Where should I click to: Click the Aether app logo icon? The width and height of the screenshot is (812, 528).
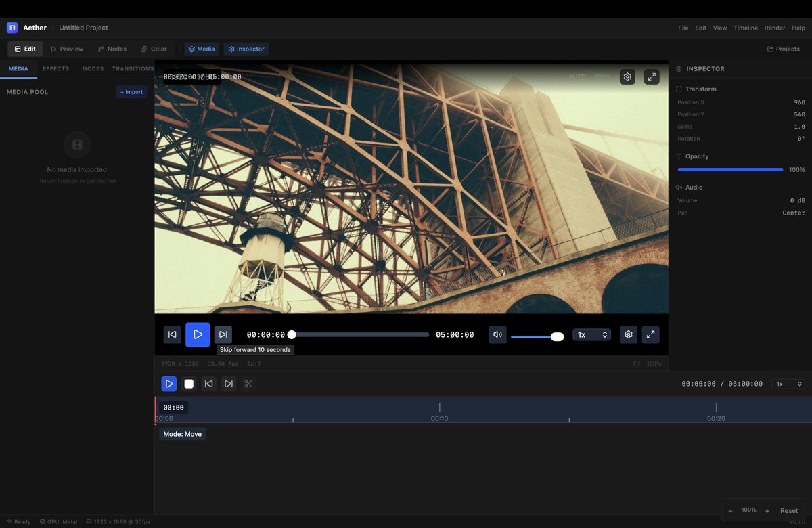point(12,28)
